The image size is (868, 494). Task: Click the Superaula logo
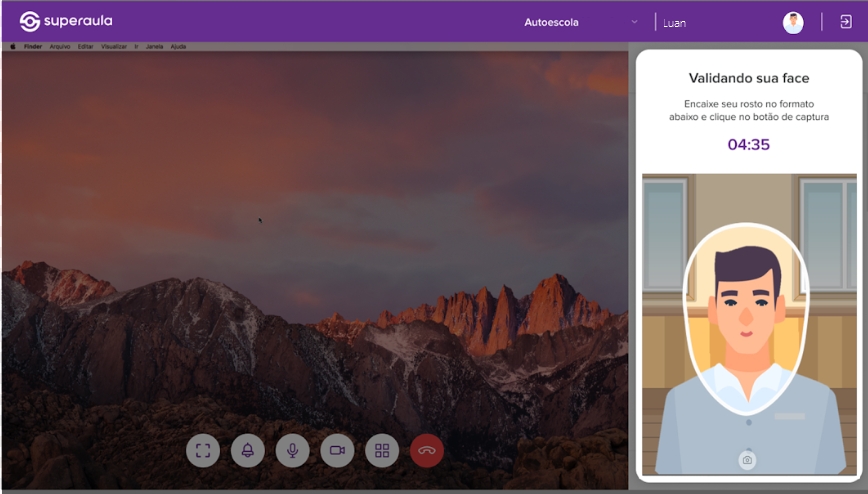(65, 21)
